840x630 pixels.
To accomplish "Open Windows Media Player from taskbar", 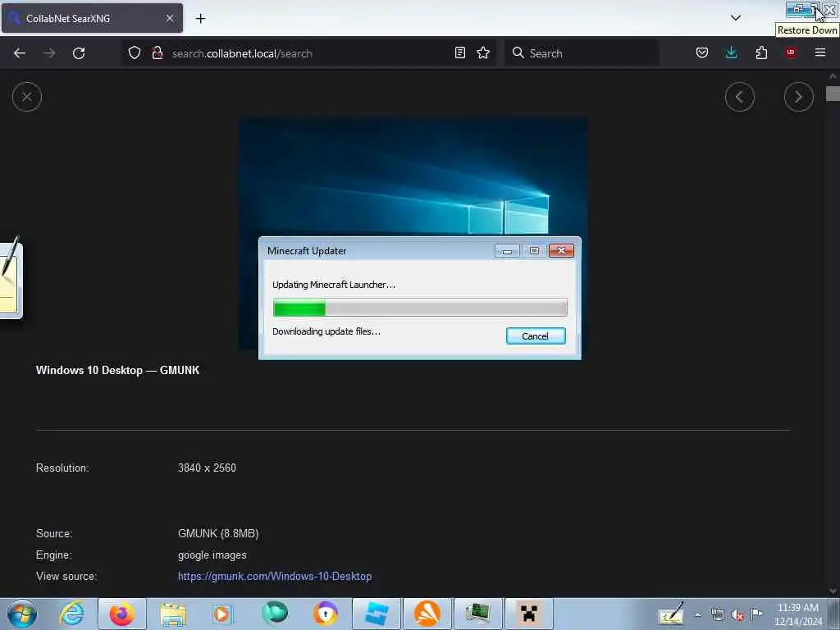I will pos(223,614).
